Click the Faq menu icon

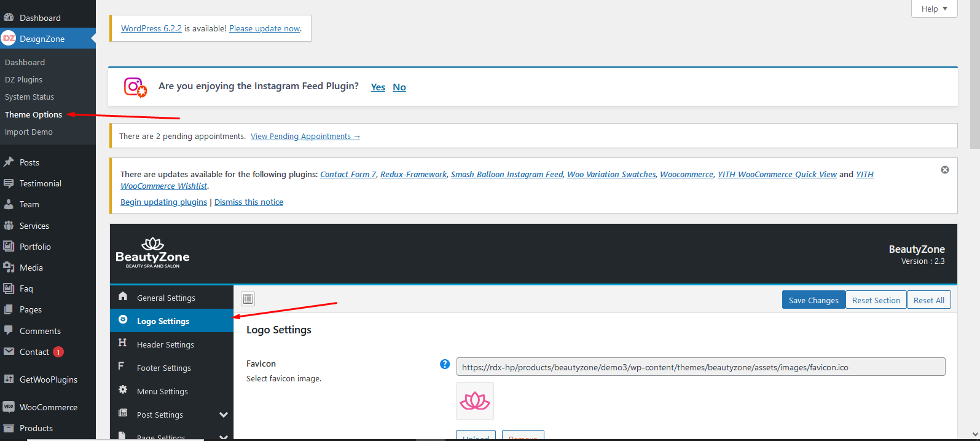pos(9,288)
